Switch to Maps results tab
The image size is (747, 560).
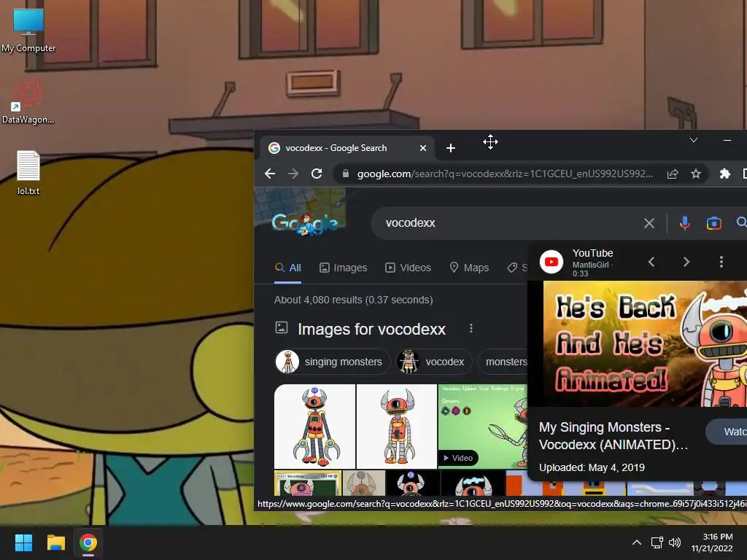(469, 268)
